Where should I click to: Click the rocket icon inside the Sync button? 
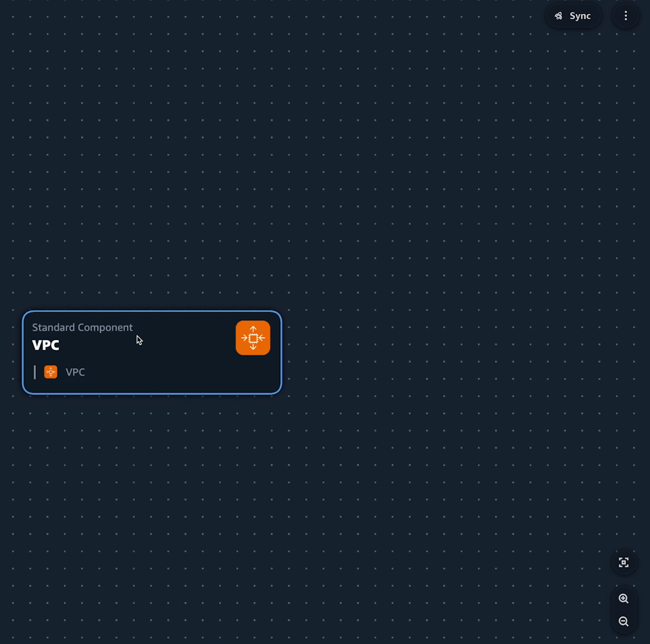coord(559,16)
